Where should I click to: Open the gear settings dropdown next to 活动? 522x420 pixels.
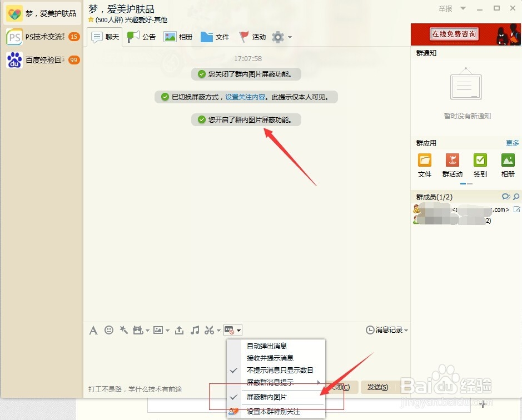279,37
